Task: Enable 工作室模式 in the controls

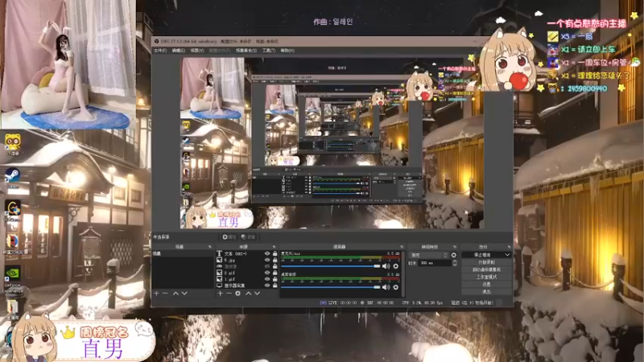Action: [x=486, y=277]
